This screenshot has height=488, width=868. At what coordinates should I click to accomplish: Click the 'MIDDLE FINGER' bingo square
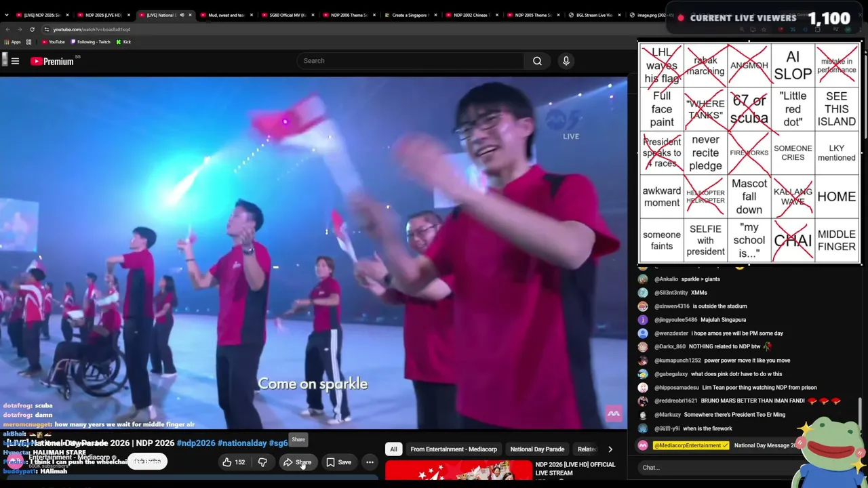coord(837,240)
